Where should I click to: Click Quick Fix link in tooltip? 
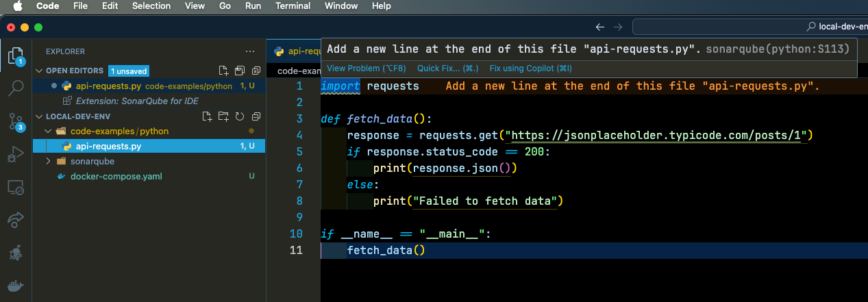click(447, 68)
